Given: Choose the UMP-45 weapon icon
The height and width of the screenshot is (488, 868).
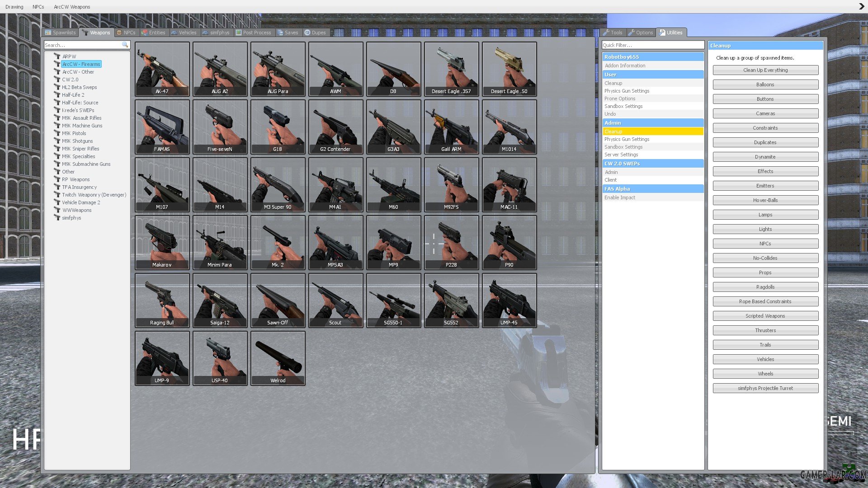Looking at the screenshot, I should [x=509, y=300].
